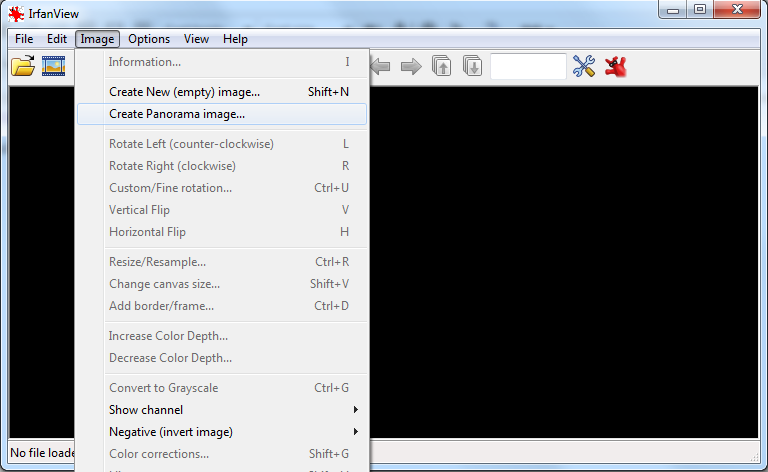
Task: Open the Slideshow filmstrip toolbar icon
Action: 53,67
